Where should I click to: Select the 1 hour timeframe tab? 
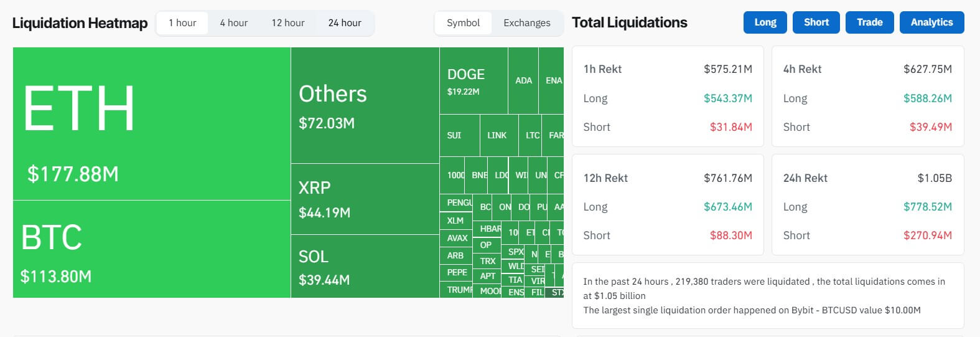coord(182,23)
